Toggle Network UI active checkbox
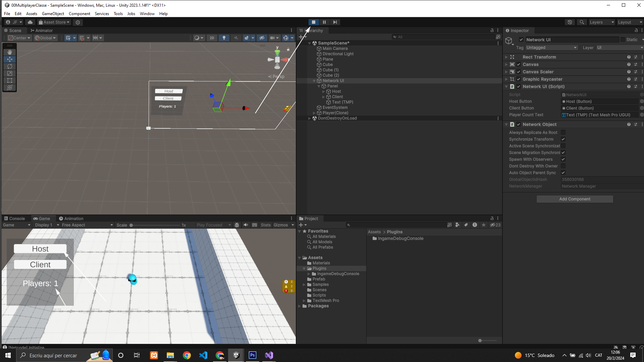The height and width of the screenshot is (362, 644). pos(521,40)
